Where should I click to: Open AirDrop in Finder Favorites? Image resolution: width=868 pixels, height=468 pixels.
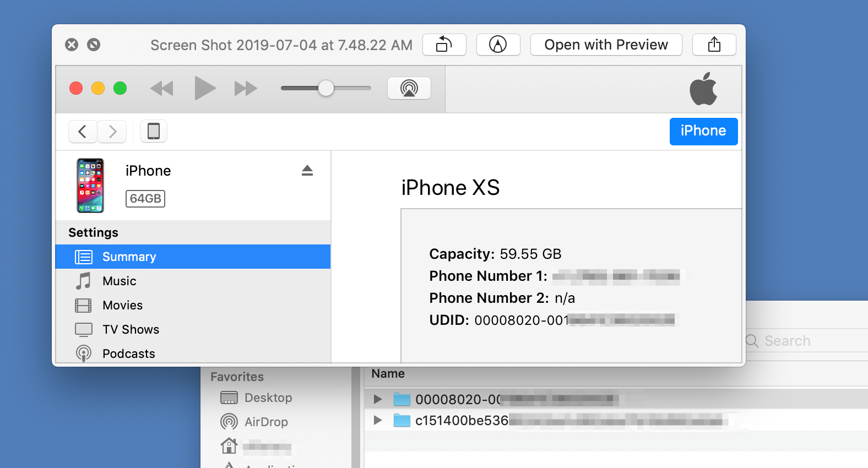pyautogui.click(x=266, y=422)
